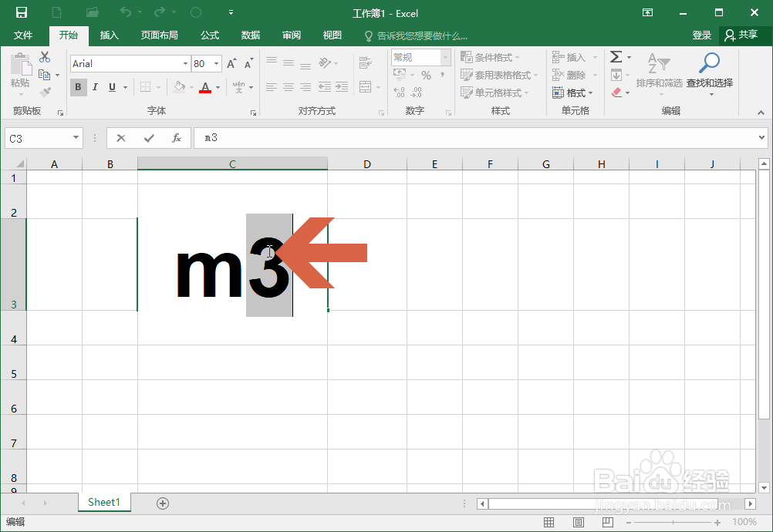Viewport: 773px width, 532px height.
Task: Open the Arial font dropdown
Action: [x=184, y=63]
